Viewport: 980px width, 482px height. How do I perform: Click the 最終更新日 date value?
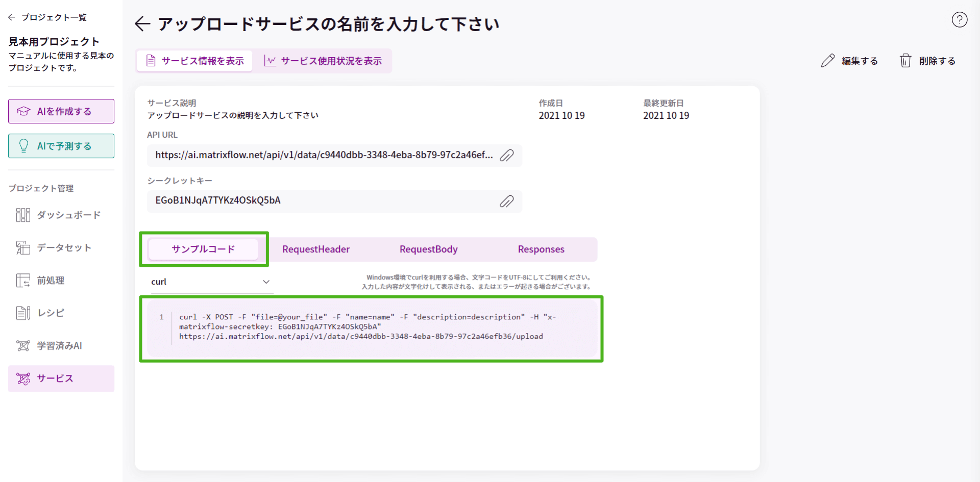[x=666, y=116]
